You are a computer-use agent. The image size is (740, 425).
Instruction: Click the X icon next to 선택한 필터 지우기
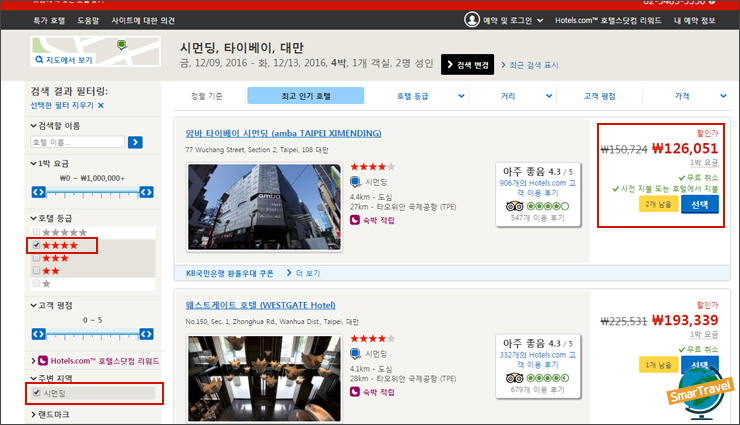[101, 105]
